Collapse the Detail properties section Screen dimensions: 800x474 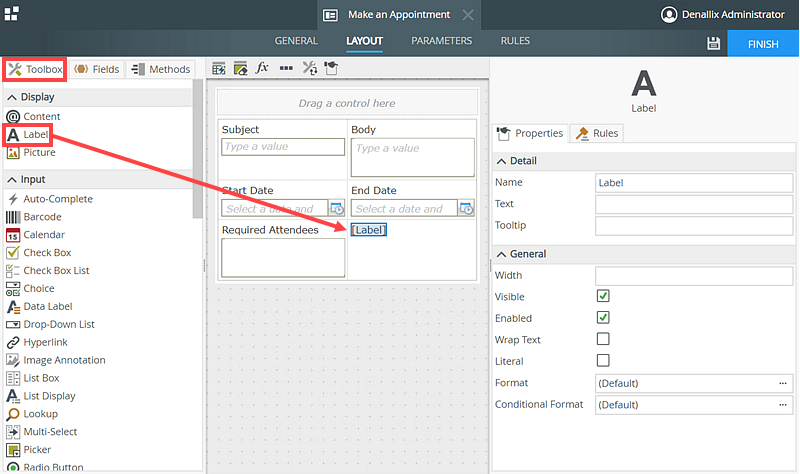pyautogui.click(x=502, y=161)
